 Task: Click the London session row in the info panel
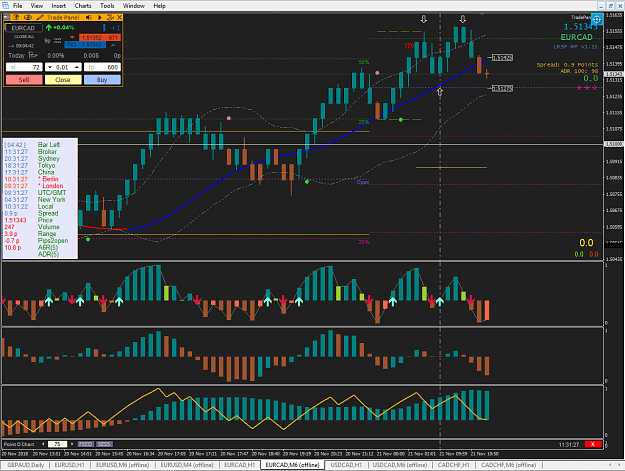pos(34,186)
